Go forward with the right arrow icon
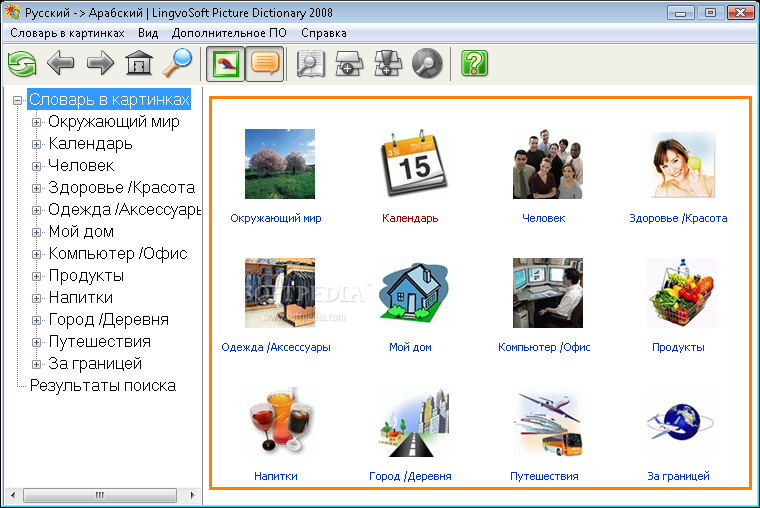Viewport: 760px width, 508px height. tap(100, 63)
